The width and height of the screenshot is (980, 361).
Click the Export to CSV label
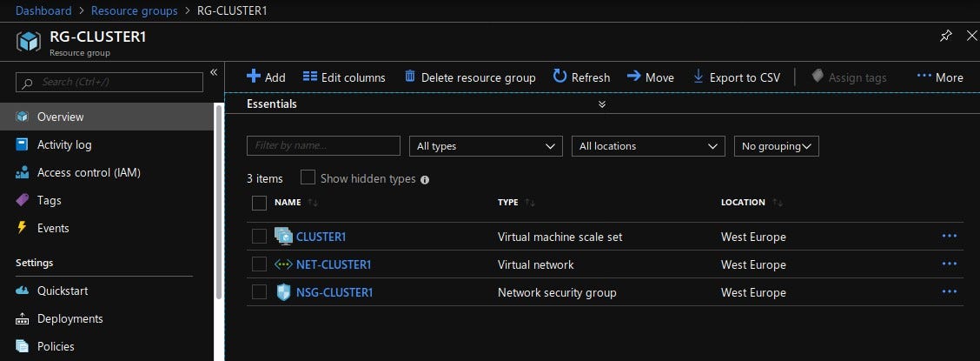745,77
